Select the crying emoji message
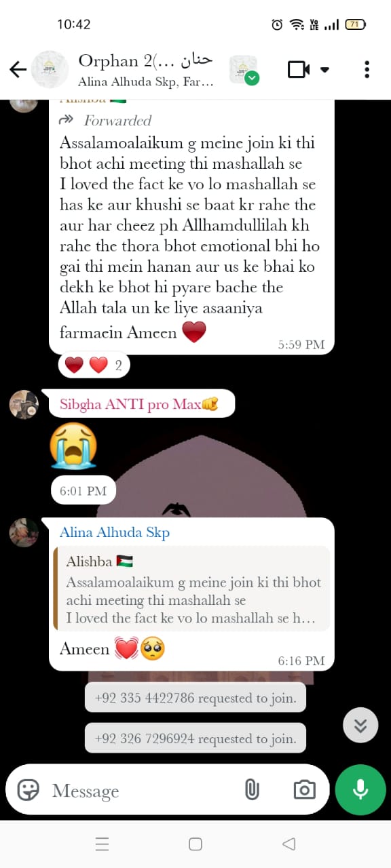 coord(74,445)
